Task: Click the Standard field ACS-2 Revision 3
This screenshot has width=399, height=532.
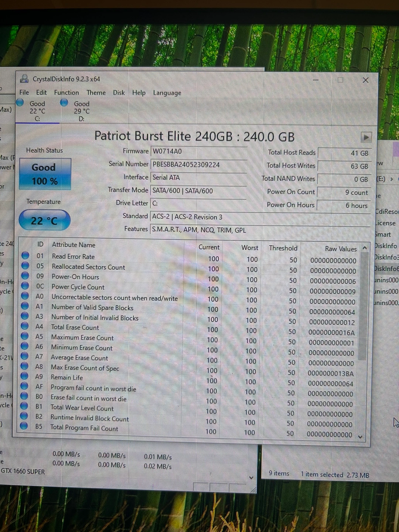Action: (260, 217)
